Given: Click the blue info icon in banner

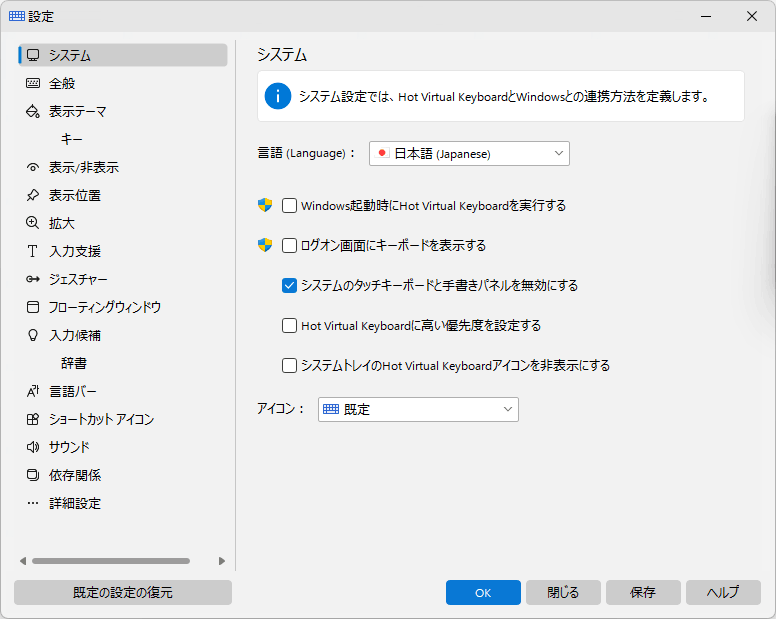Looking at the screenshot, I should (x=278, y=96).
